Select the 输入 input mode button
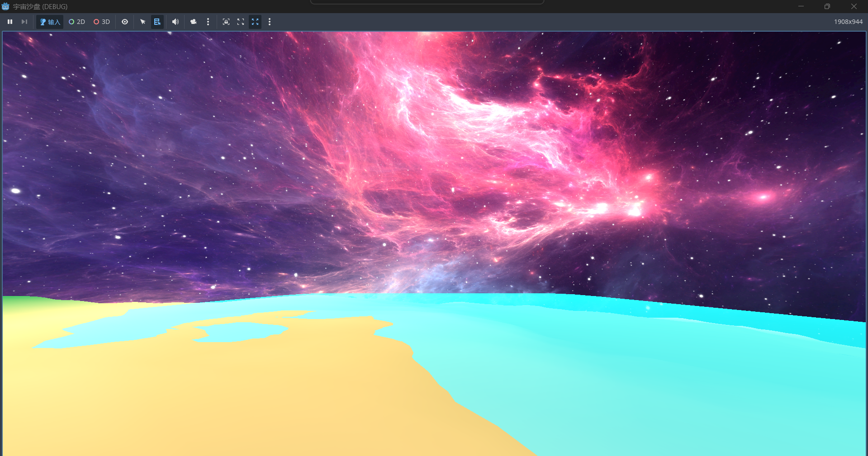Image resolution: width=868 pixels, height=456 pixels. (50, 22)
